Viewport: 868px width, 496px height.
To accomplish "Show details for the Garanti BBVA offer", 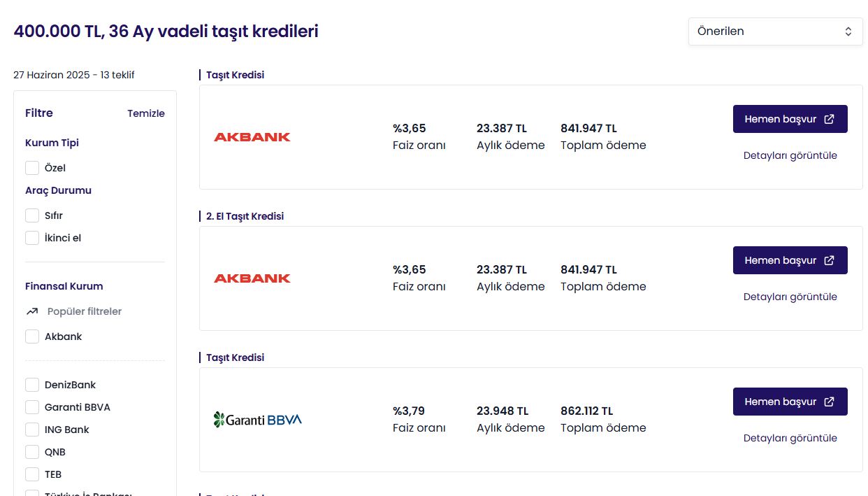I will pos(790,438).
